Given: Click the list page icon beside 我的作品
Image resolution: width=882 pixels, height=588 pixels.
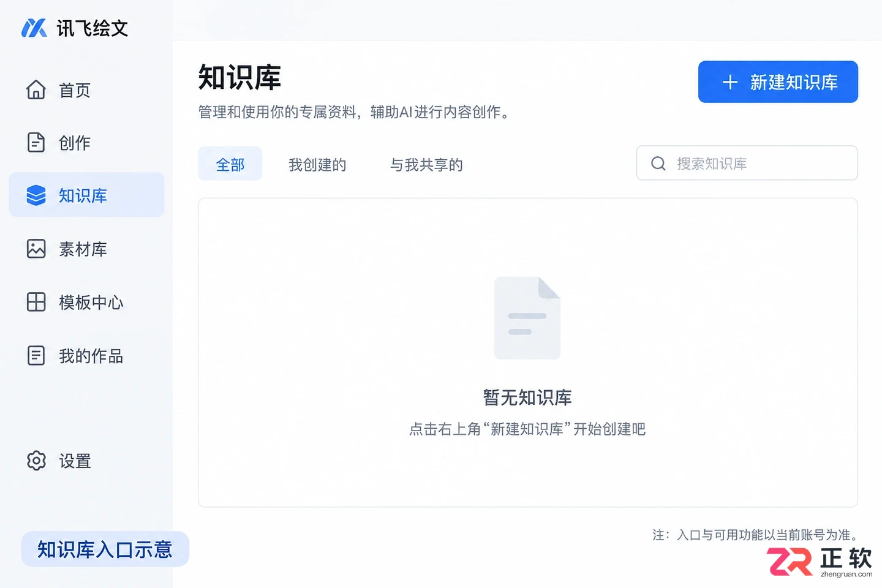Looking at the screenshot, I should coord(36,355).
